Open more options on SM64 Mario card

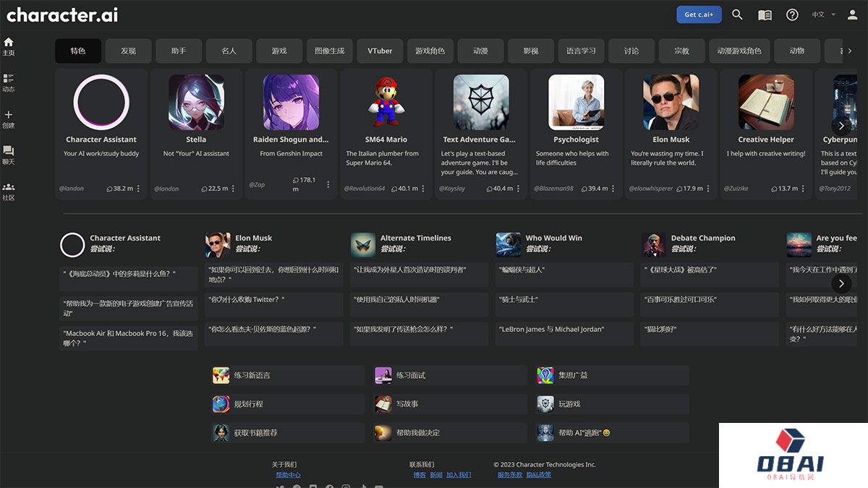coord(423,189)
